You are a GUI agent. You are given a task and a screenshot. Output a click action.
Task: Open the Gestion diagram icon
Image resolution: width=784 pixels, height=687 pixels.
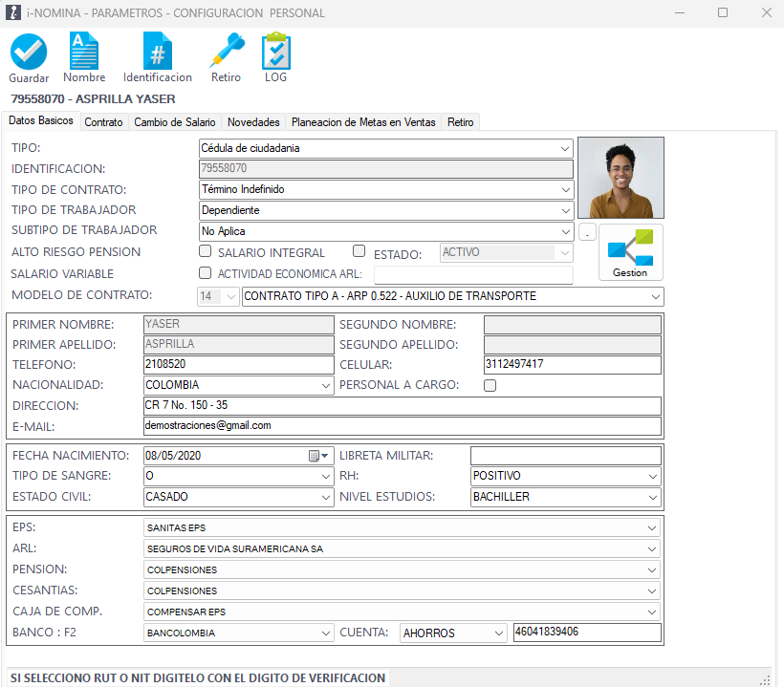point(630,250)
